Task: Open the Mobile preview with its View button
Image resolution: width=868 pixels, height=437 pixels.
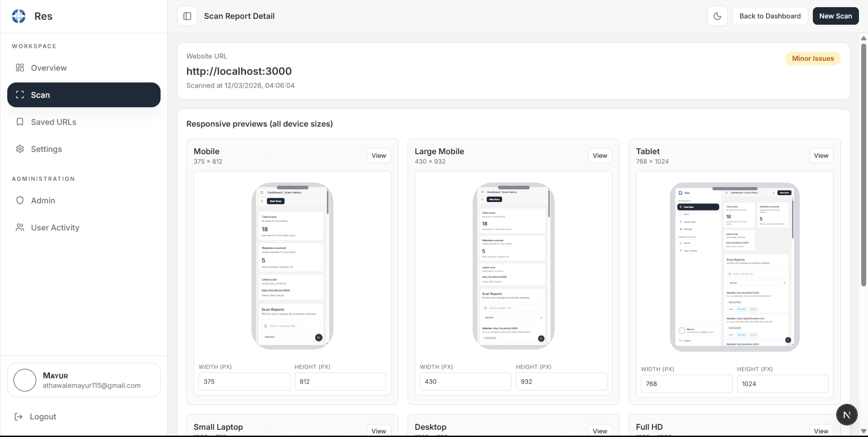Action: coord(379,155)
